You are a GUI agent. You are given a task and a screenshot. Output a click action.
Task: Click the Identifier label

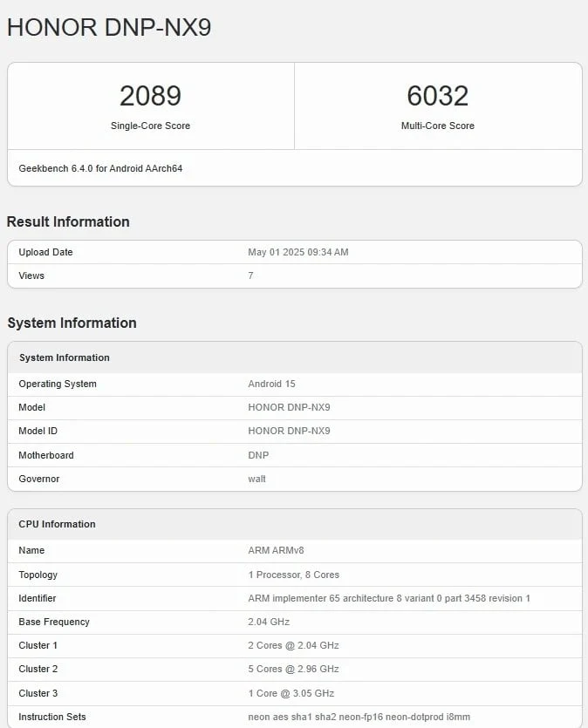point(38,598)
